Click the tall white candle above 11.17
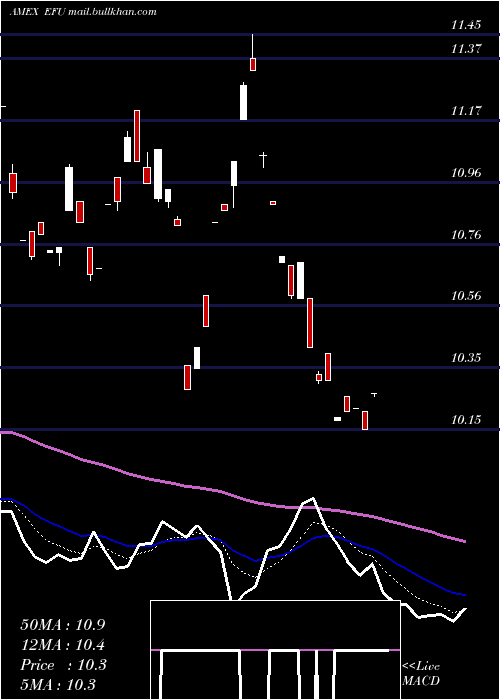Viewport: 500px width, 700px height. tap(243, 101)
